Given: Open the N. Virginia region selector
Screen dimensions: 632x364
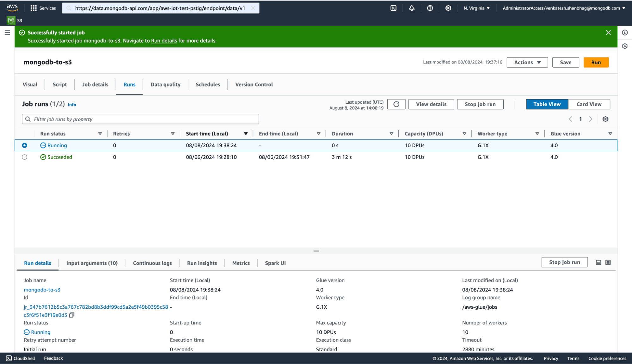Looking at the screenshot, I should tap(476, 8).
